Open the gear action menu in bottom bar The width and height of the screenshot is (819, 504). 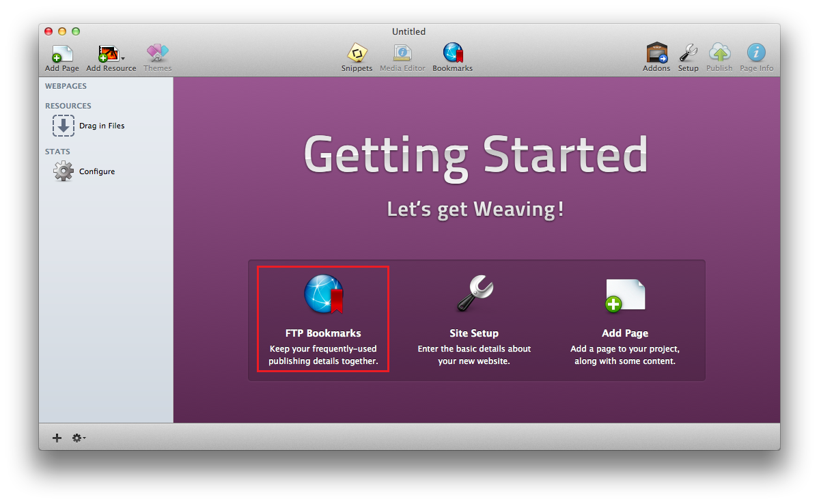point(79,438)
